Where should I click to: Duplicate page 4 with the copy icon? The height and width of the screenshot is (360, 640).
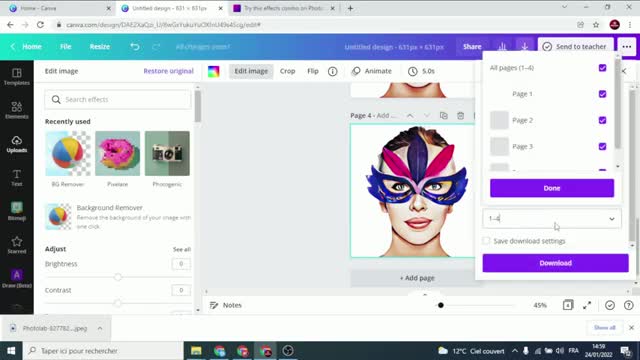tap(444, 116)
